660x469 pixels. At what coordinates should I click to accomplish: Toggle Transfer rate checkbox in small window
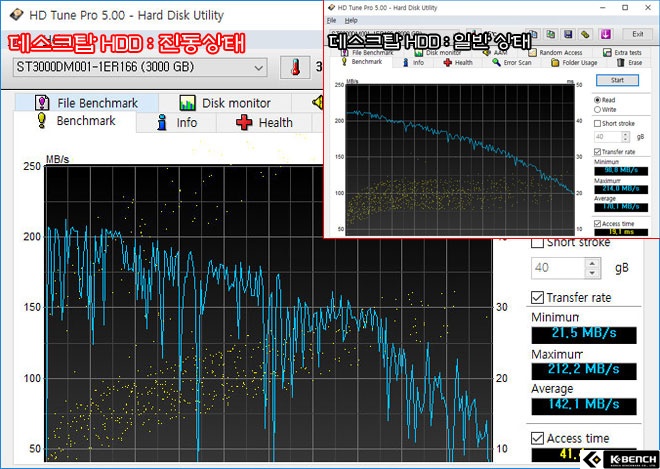(x=597, y=152)
